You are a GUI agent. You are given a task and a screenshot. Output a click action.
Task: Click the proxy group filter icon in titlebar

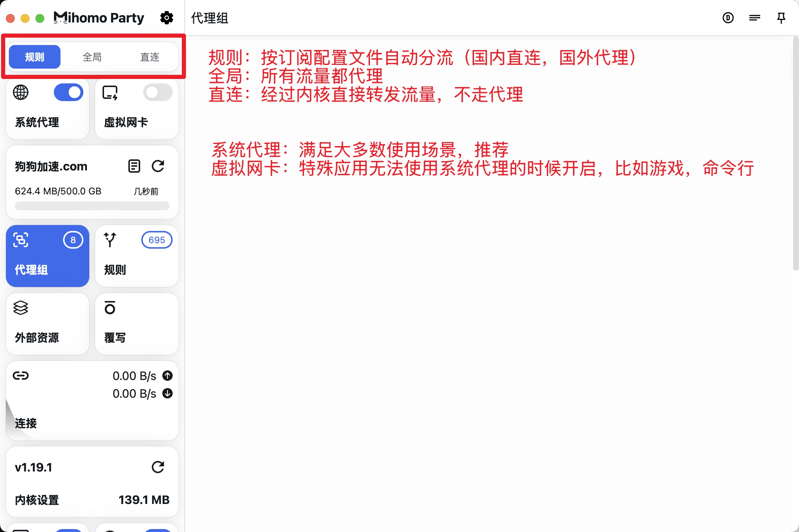point(755,17)
